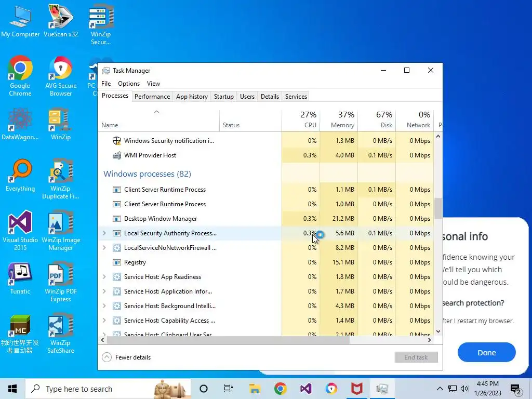
Task: Select the WinZip Duplicate File Finder icon
Action: [x=61, y=179]
